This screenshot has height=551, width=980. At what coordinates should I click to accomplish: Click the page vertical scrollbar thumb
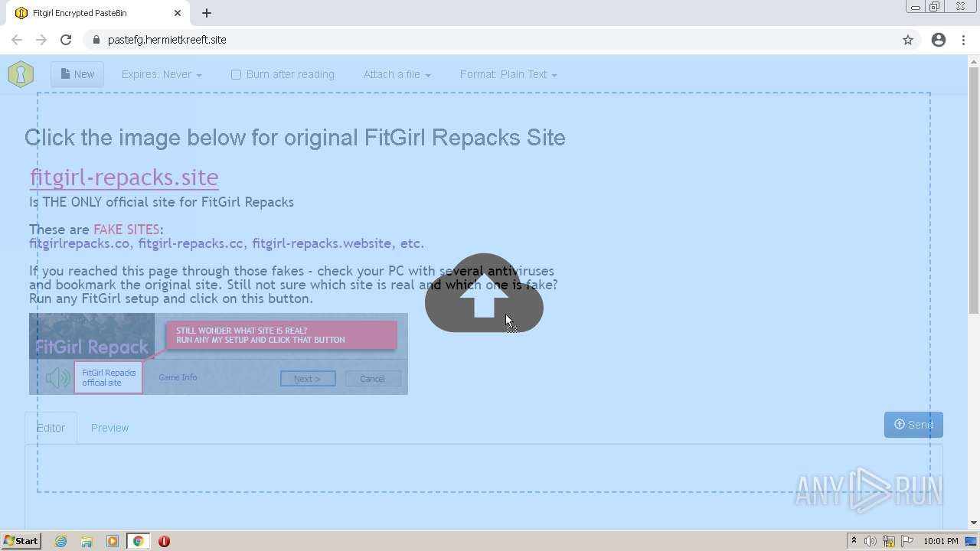[x=973, y=191]
